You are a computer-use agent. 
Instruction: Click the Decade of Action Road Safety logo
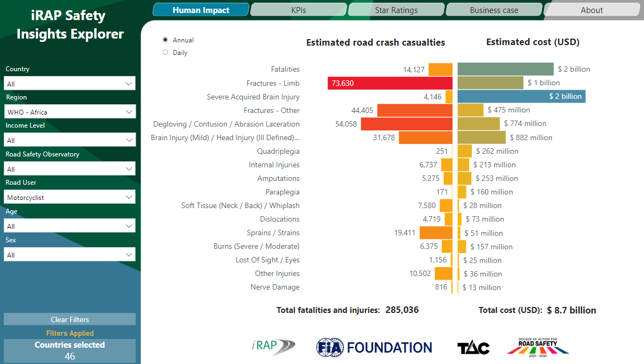pos(538,347)
